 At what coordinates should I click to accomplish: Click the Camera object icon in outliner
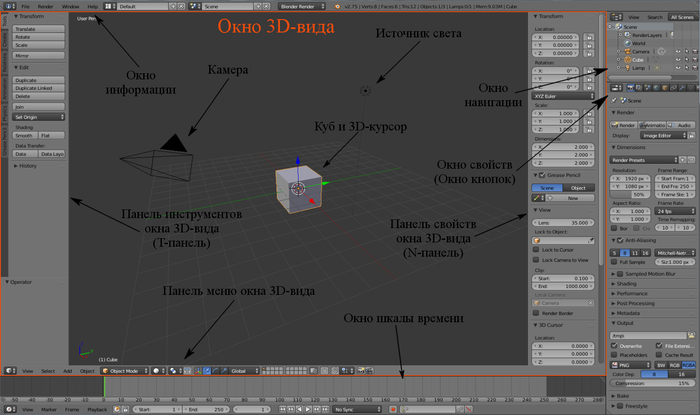(x=628, y=51)
